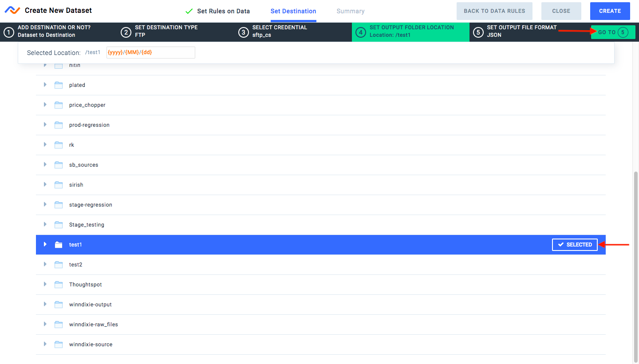This screenshot has width=639, height=364.
Task: Click the plated folder icon
Action: coord(59,85)
